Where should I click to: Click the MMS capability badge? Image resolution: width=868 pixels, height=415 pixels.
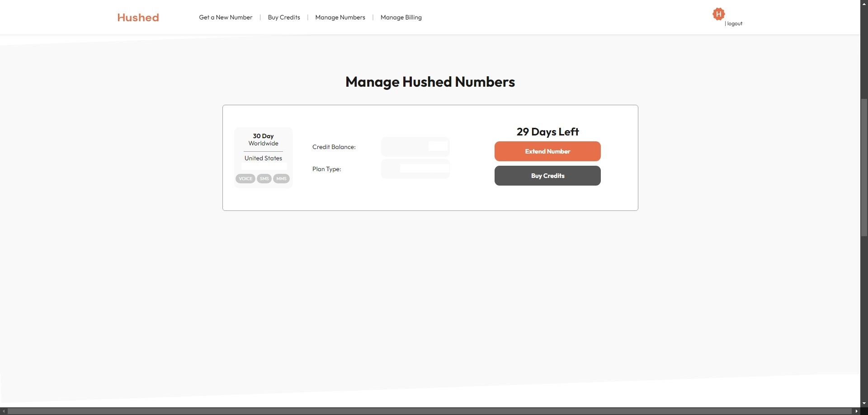point(281,179)
